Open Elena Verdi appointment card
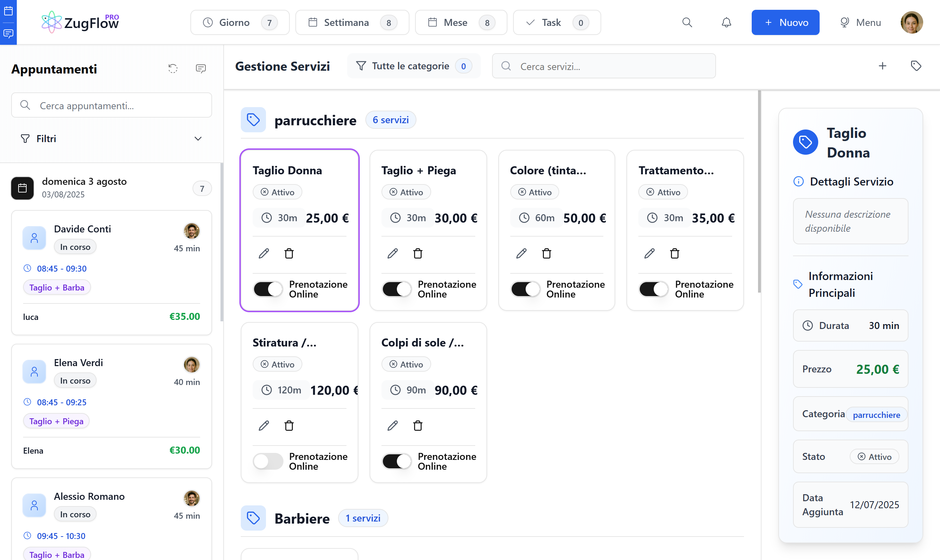The image size is (940, 560). coord(111,406)
